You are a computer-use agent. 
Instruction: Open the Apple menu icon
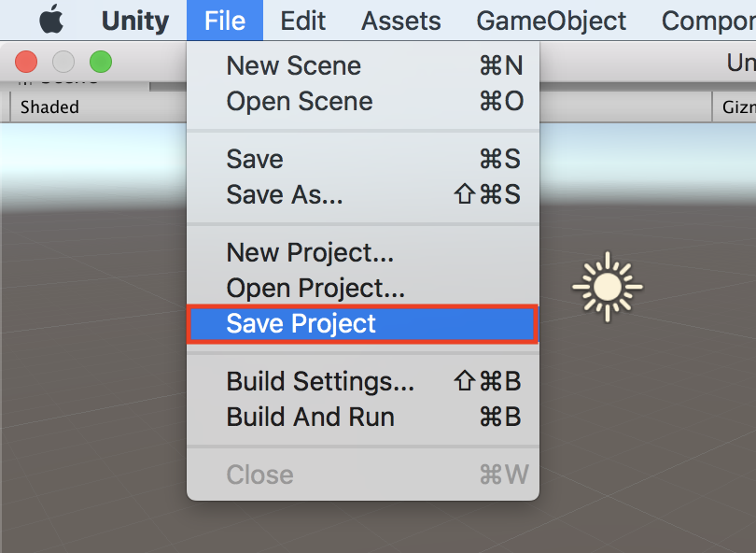point(50,20)
